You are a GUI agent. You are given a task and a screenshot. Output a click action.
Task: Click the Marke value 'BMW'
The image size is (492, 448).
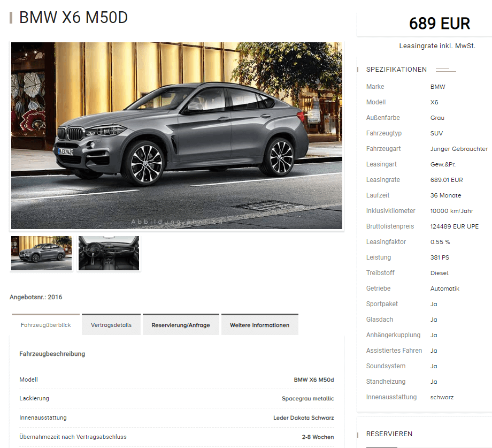pos(437,87)
